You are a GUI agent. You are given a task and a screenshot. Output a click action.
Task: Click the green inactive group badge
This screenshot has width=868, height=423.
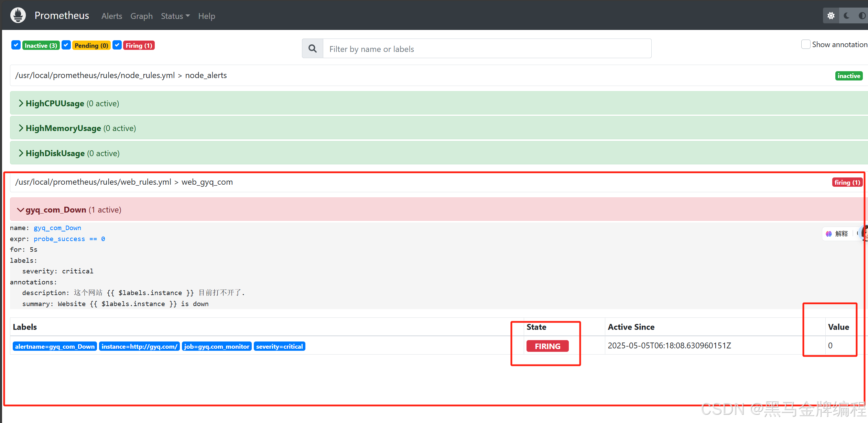(x=848, y=76)
